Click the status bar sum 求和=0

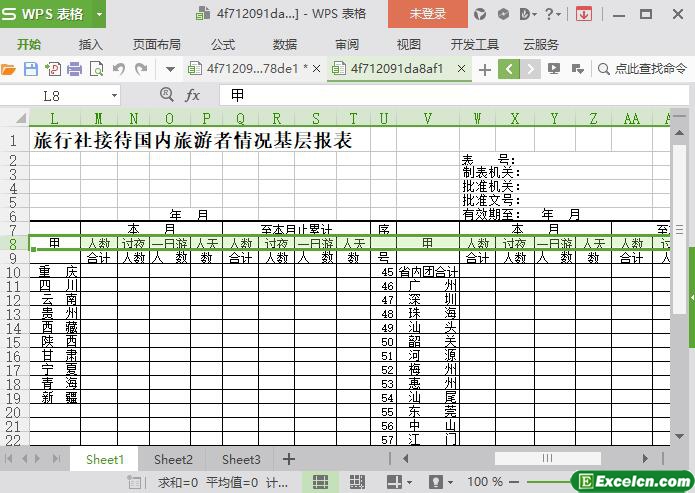(178, 482)
